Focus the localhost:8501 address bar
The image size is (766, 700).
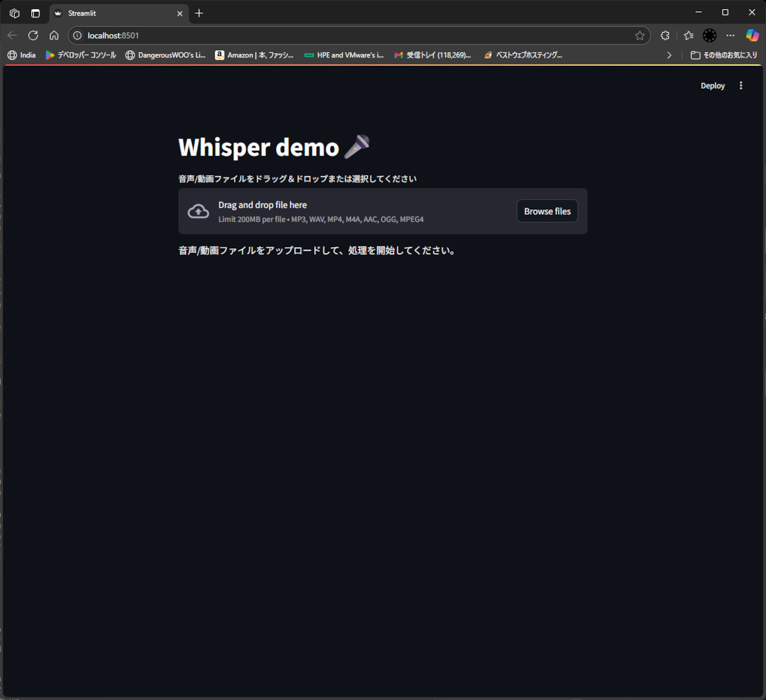click(359, 35)
